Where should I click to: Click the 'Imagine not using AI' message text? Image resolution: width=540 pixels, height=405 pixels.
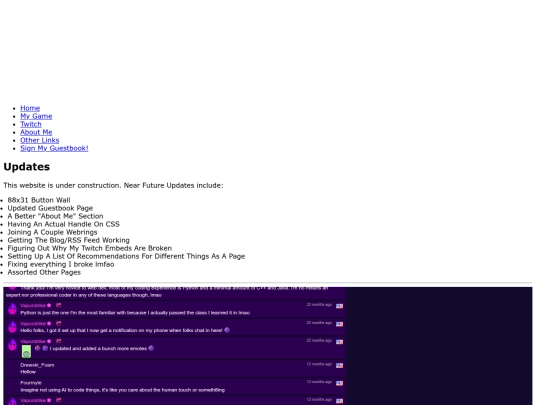(123, 390)
